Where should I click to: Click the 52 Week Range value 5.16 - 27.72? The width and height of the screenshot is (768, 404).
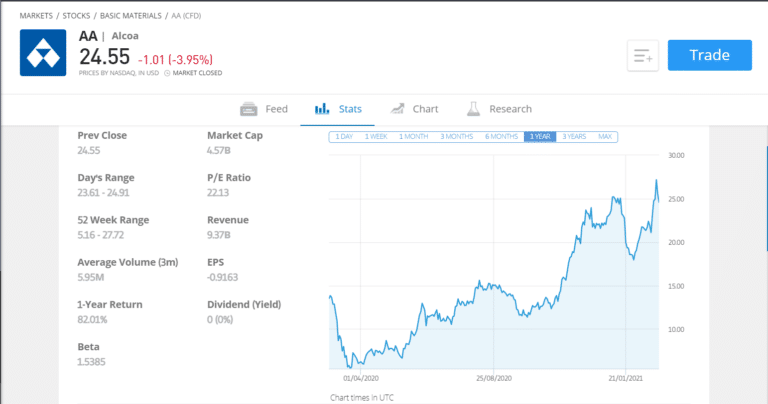click(100, 235)
